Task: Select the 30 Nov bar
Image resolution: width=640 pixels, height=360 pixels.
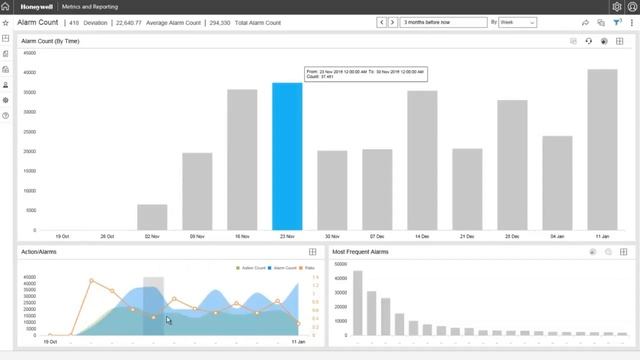Action: [x=332, y=191]
